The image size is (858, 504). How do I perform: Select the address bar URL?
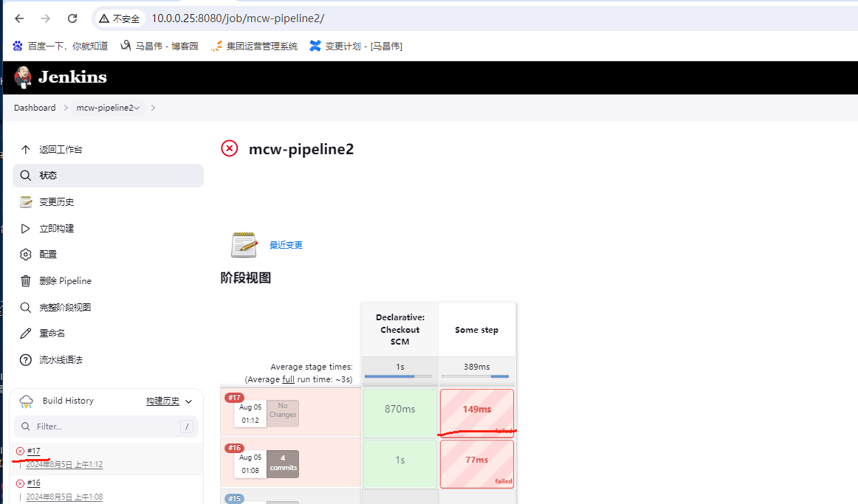238,18
